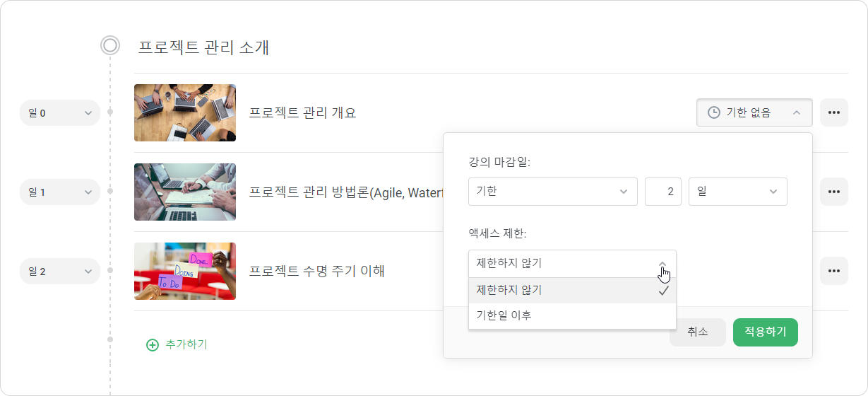
Task: Select 제한하지 않기 option in list
Action: (x=572, y=291)
